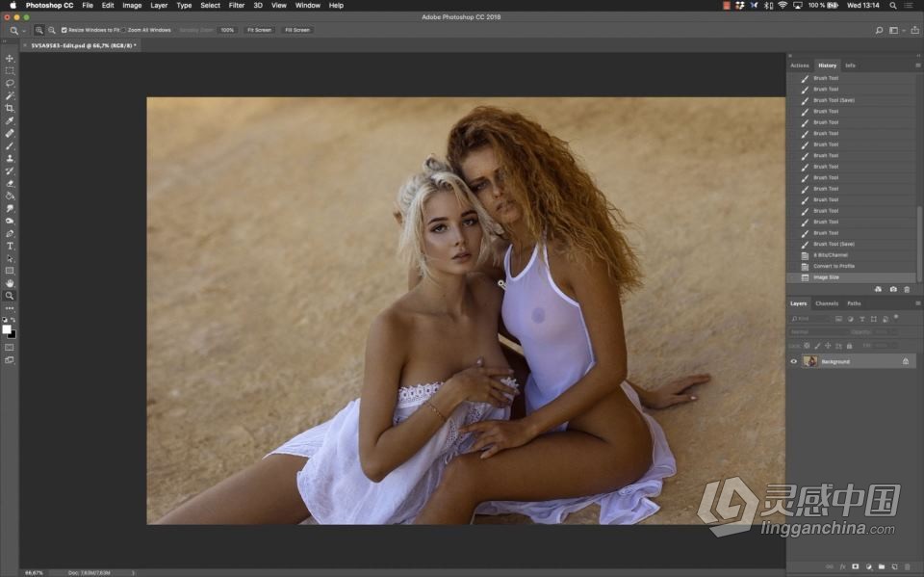Image resolution: width=924 pixels, height=577 pixels.
Task: Select the Move tool
Action: pyautogui.click(x=10, y=59)
